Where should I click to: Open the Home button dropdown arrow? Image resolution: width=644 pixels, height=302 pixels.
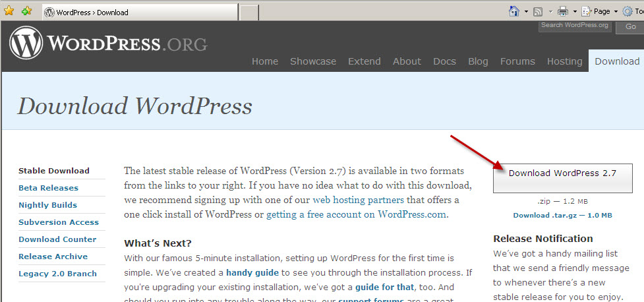(526, 12)
